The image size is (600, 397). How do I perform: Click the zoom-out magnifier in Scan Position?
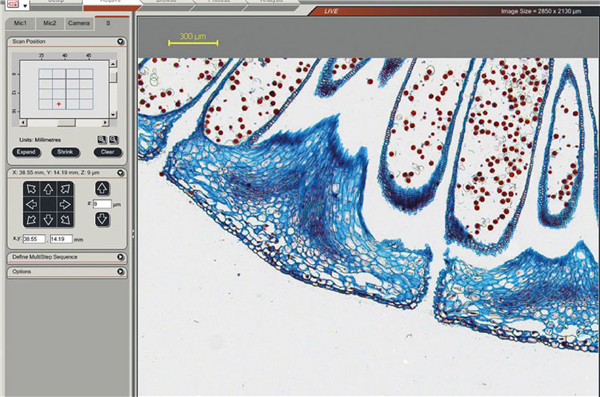(114, 140)
